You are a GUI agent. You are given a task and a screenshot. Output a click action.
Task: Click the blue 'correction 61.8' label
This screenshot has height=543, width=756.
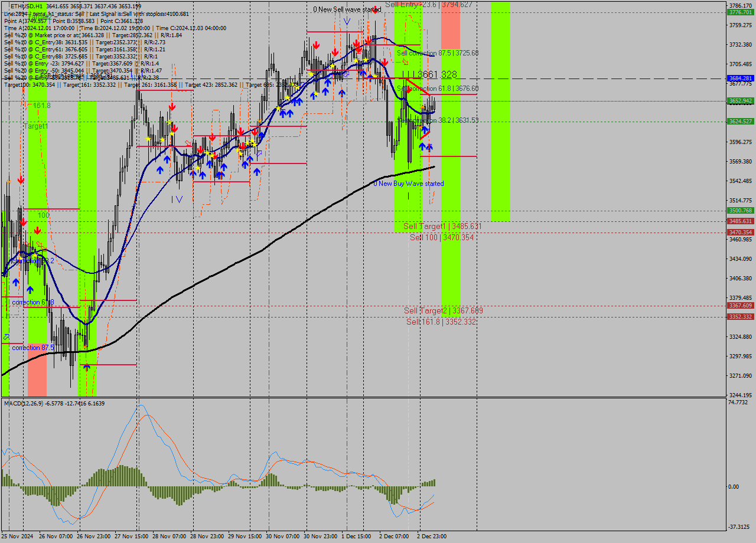coord(33,302)
